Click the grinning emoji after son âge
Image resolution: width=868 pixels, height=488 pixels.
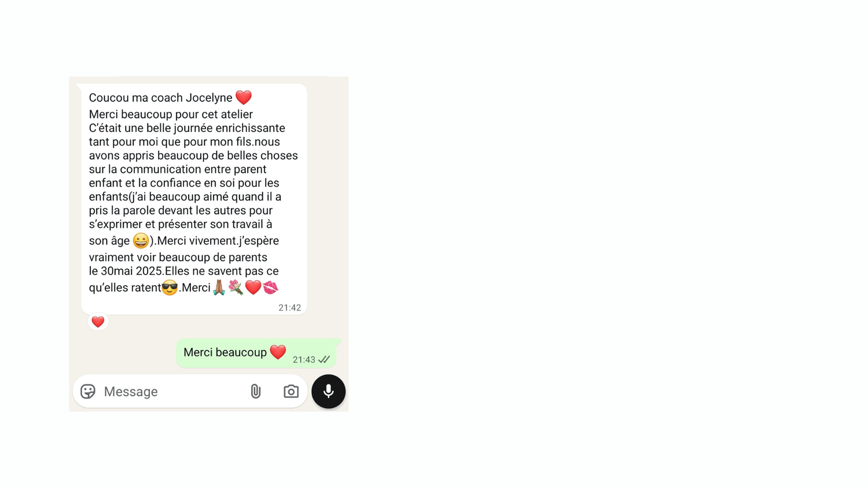pos(141,241)
